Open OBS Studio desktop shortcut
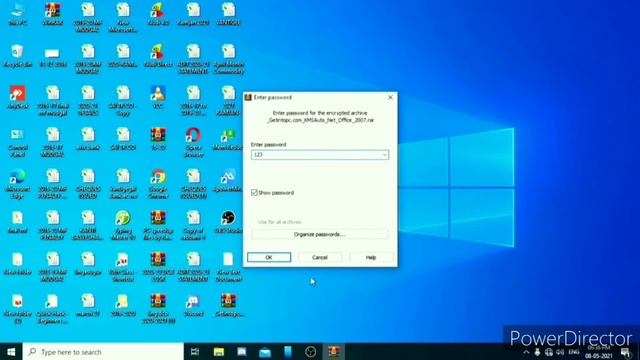The width and height of the screenshot is (640, 360). (229, 222)
